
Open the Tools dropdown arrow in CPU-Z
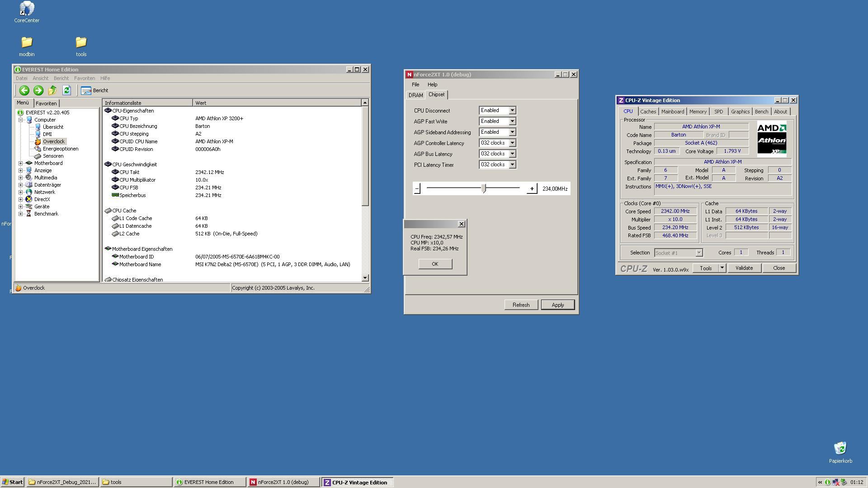[722, 268]
